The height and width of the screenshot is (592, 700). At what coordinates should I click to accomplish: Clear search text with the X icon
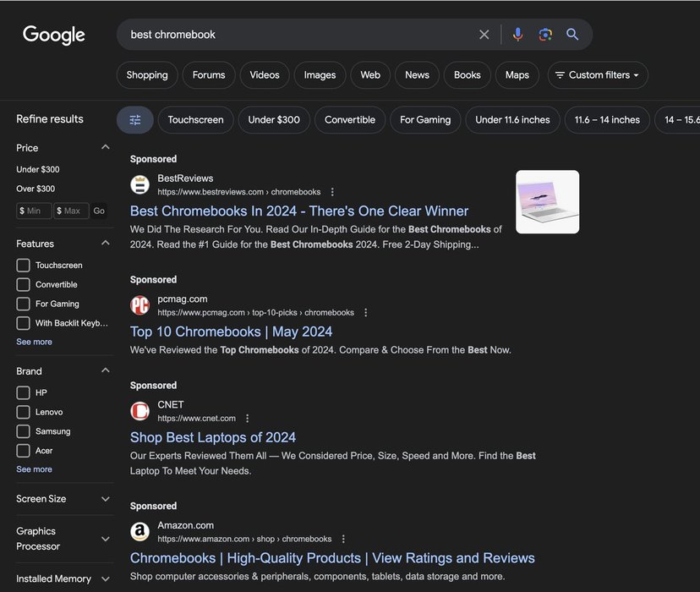tap(484, 35)
